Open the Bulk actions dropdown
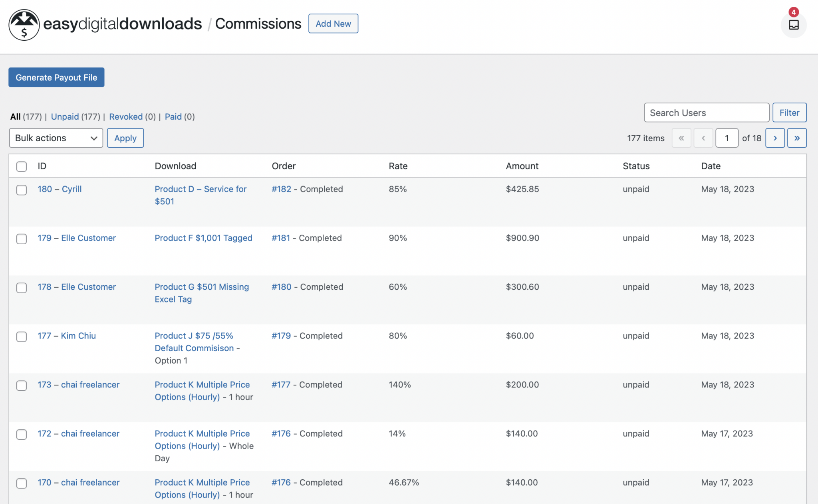This screenshot has width=818, height=504. (56, 138)
